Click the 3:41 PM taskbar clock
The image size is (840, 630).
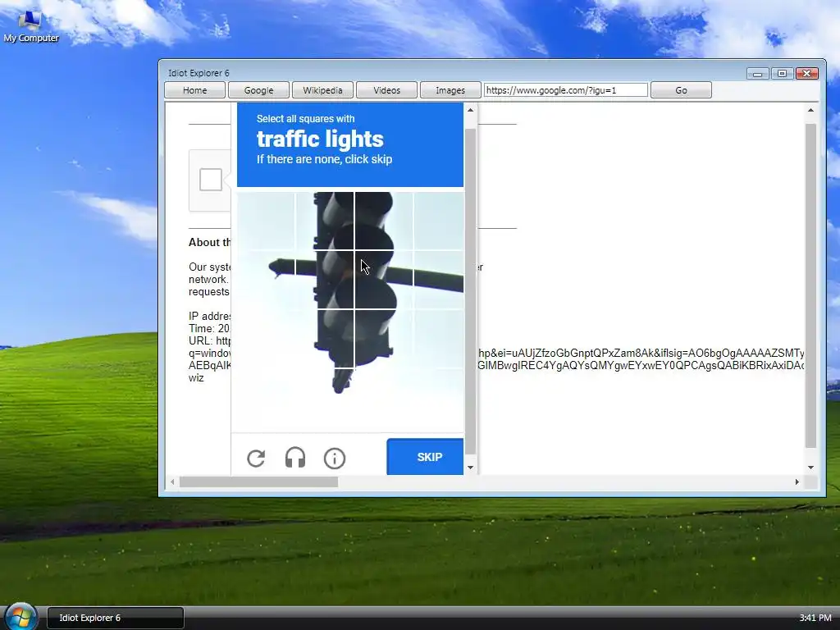(x=815, y=618)
